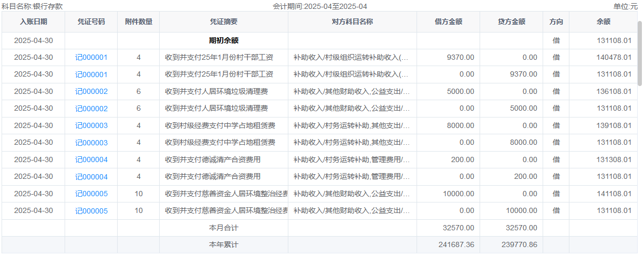The image size is (644, 256).
Task: Open voucher 记000001 on the row crediting 9370.00
Action: 91,74
